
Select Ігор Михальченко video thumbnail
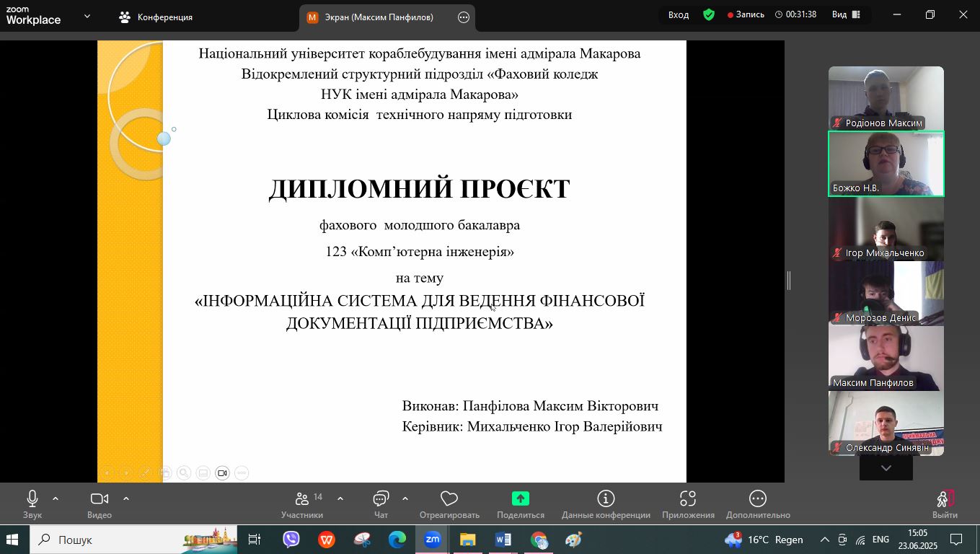point(886,229)
